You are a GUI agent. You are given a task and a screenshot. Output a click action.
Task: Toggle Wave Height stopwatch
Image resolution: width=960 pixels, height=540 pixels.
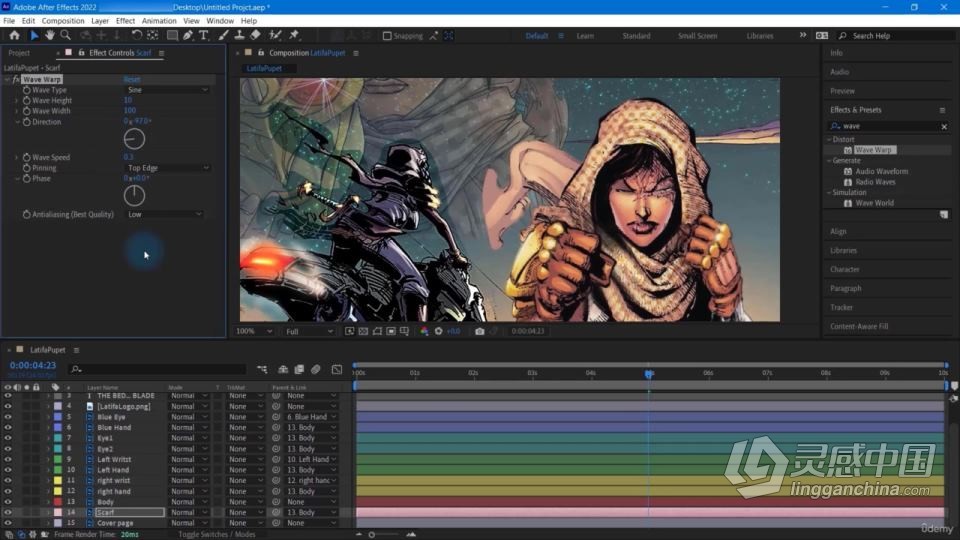click(26, 100)
